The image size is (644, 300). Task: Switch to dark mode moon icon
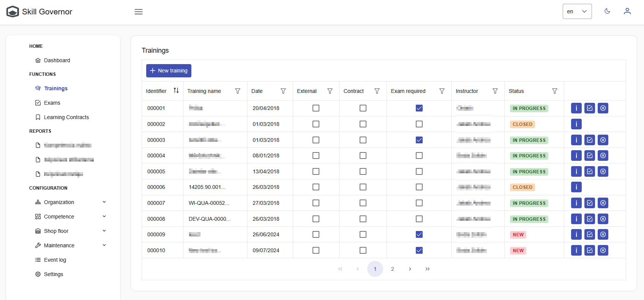pyautogui.click(x=607, y=11)
